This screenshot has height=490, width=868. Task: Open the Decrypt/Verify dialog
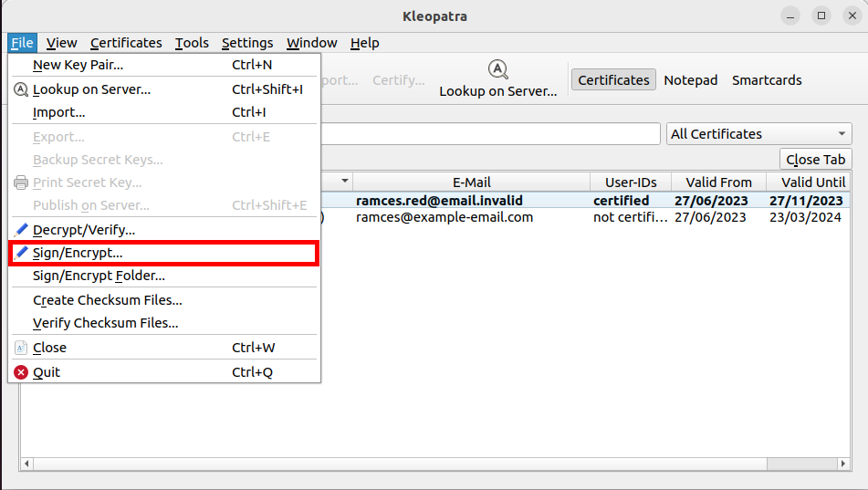164,230
